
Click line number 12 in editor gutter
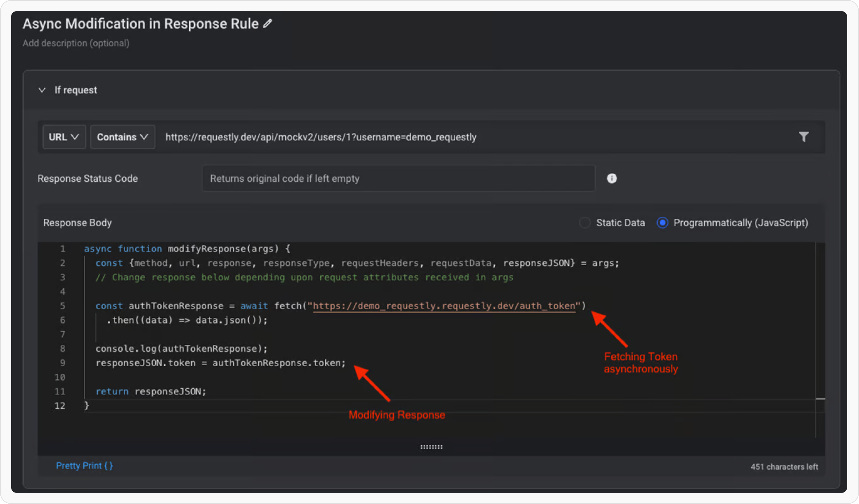(x=60, y=406)
